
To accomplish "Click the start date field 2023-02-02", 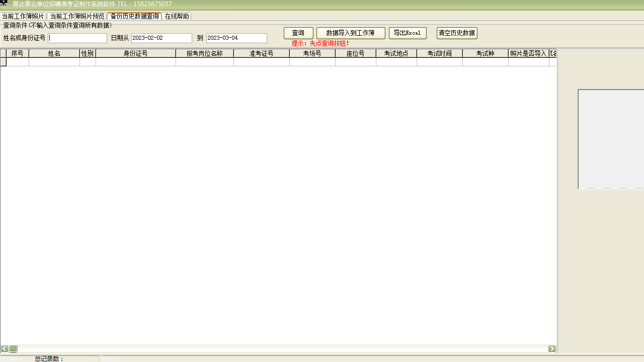I will [162, 38].
